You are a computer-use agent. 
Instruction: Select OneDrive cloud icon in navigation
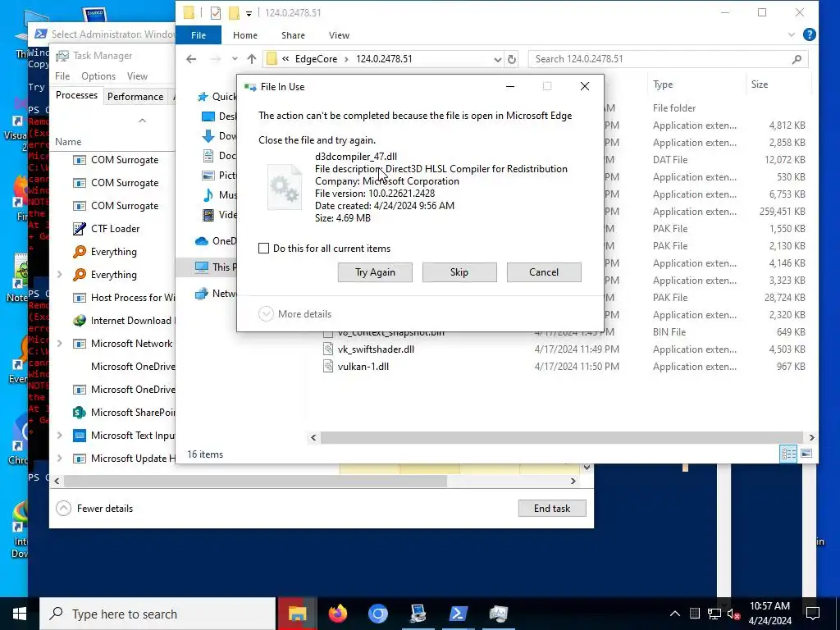(202, 241)
